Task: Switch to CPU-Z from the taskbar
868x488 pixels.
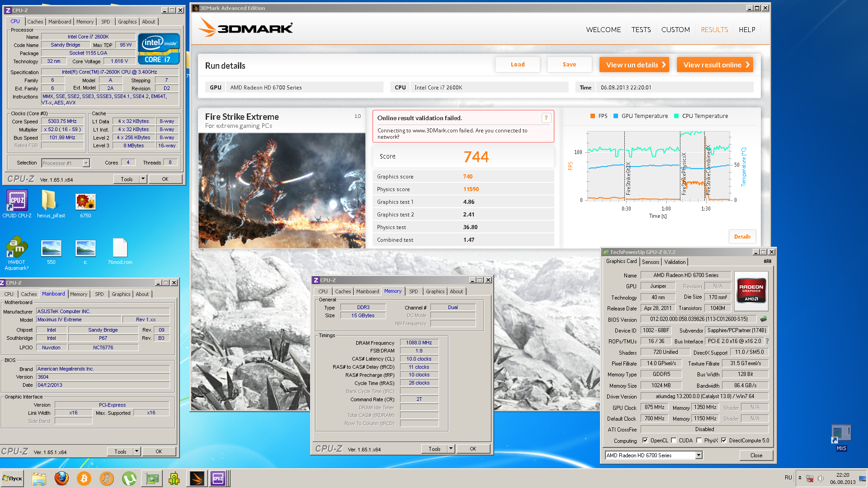Action: point(218,479)
